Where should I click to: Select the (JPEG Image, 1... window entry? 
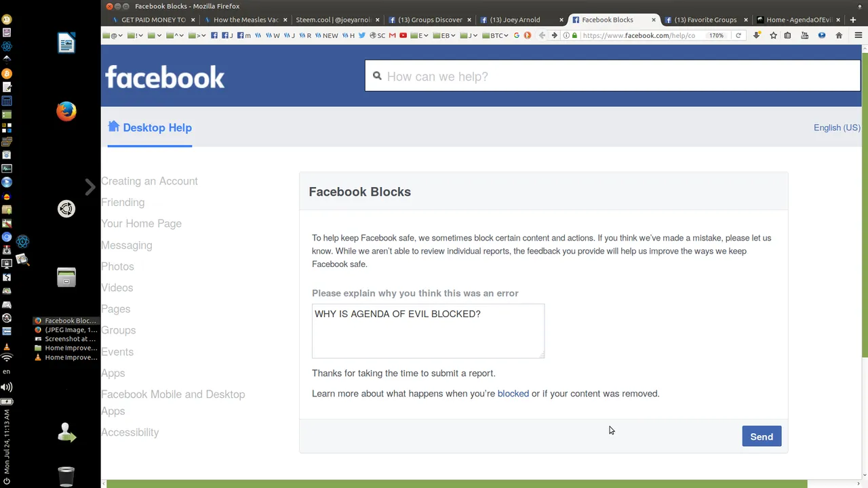[66, 329]
